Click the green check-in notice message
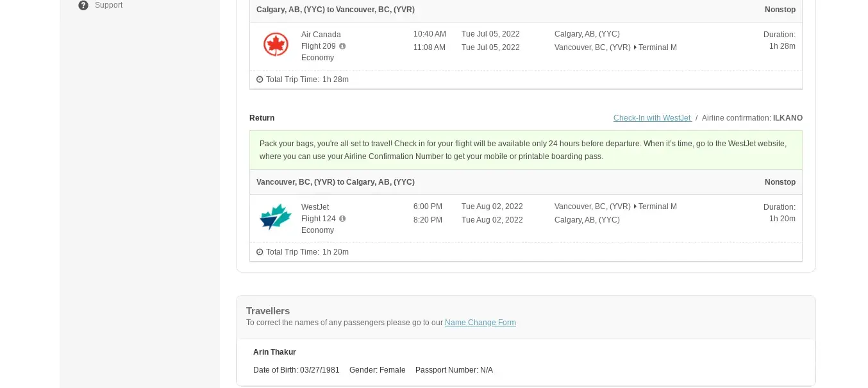Screen dimensions: 868x388 click(x=526, y=150)
